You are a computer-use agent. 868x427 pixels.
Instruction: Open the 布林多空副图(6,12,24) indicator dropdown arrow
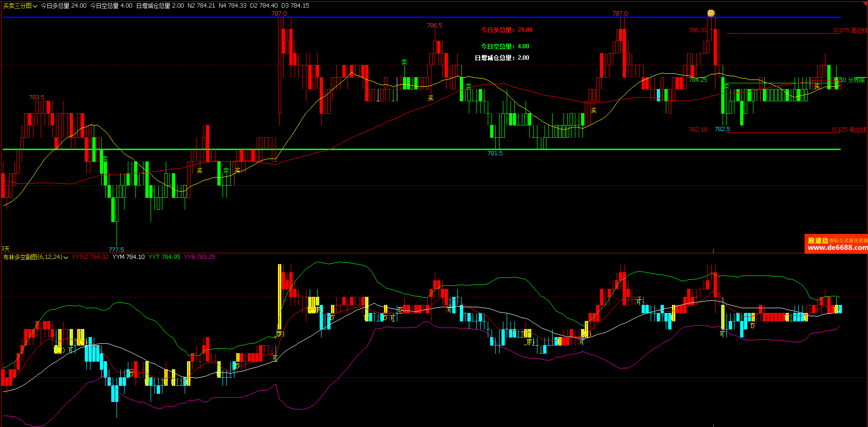66,257
